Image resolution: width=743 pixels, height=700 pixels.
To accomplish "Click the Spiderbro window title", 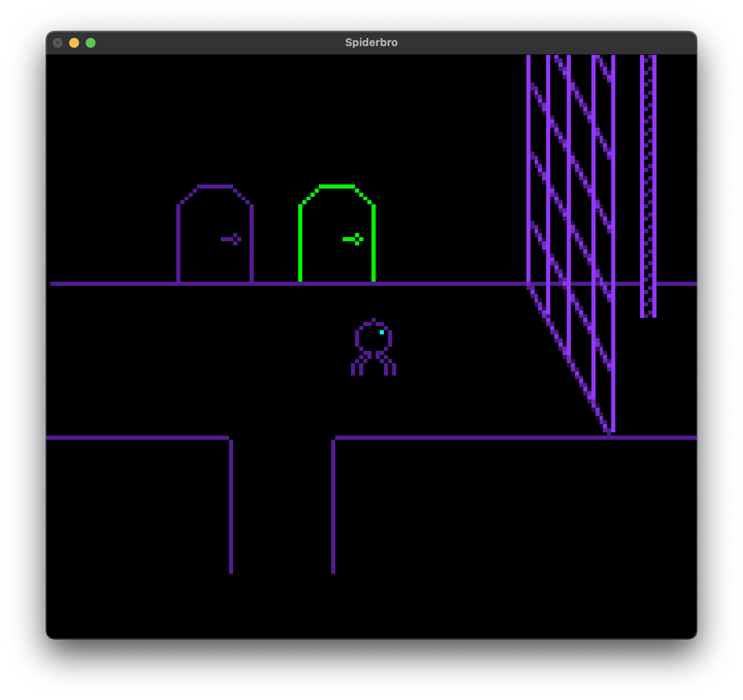I will point(371,42).
